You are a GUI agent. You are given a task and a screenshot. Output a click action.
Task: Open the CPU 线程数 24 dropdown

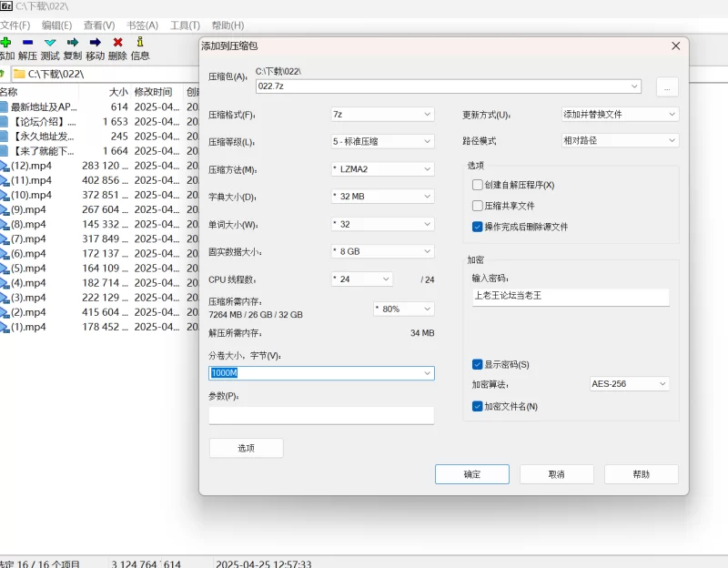362,279
